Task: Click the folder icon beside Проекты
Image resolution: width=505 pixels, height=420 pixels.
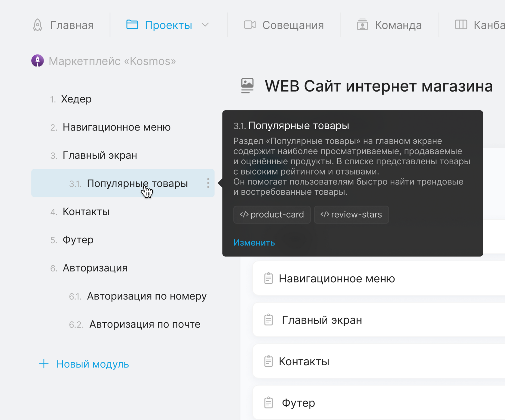Action: click(132, 25)
